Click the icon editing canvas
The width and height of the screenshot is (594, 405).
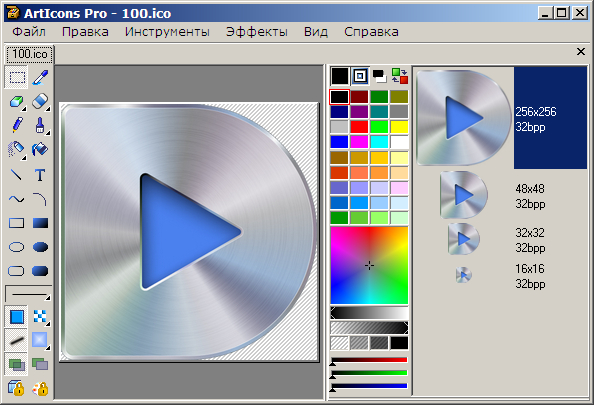point(189,232)
